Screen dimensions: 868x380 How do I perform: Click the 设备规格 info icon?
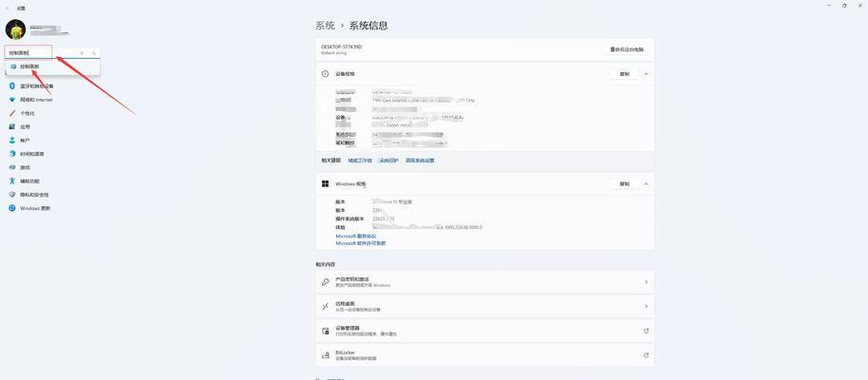pos(326,74)
